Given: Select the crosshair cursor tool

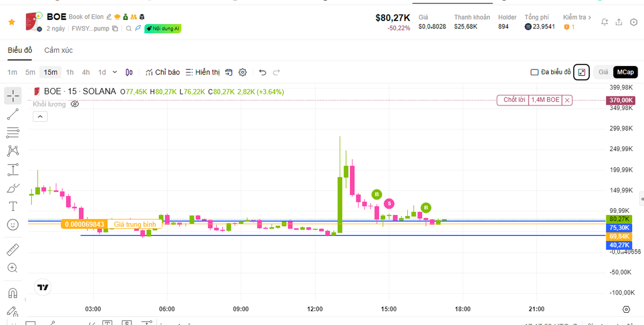Looking at the screenshot, I should pyautogui.click(x=13, y=96).
